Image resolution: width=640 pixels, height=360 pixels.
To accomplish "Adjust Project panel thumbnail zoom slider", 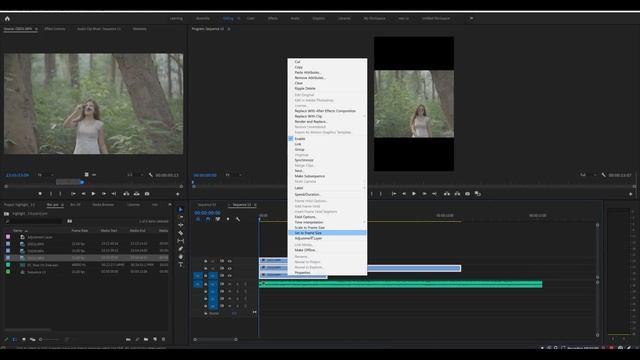I will click(50, 339).
